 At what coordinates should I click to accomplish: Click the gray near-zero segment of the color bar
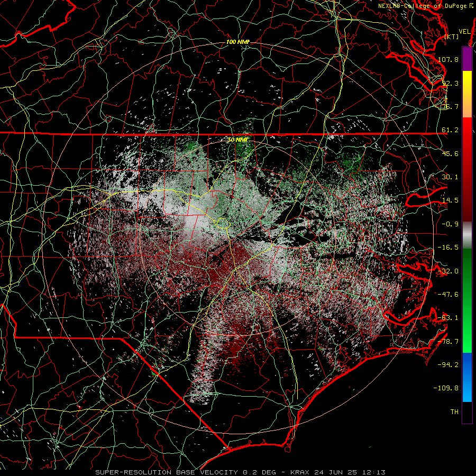click(x=467, y=235)
